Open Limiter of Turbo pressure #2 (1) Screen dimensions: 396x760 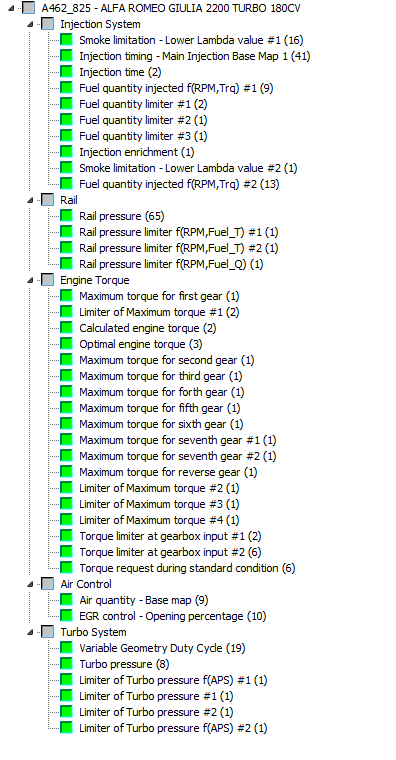[156, 712]
